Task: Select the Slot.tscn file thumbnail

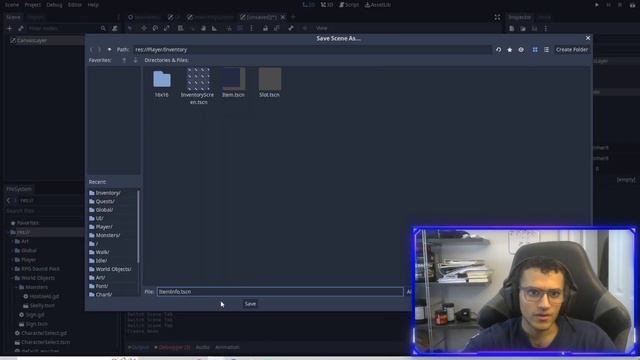Action: pyautogui.click(x=269, y=83)
